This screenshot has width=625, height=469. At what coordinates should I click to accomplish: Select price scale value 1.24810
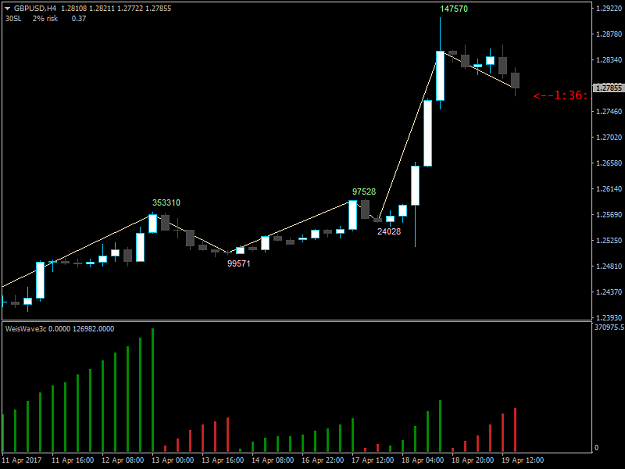pyautogui.click(x=609, y=266)
